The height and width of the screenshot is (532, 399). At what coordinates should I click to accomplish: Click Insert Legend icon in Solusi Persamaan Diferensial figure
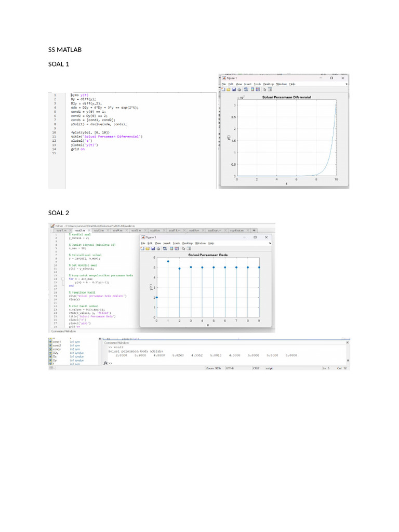click(x=258, y=89)
